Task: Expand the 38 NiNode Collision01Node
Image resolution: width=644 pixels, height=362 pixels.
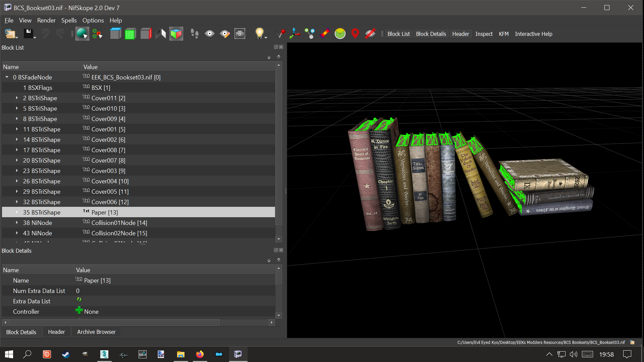Action: tap(17, 223)
